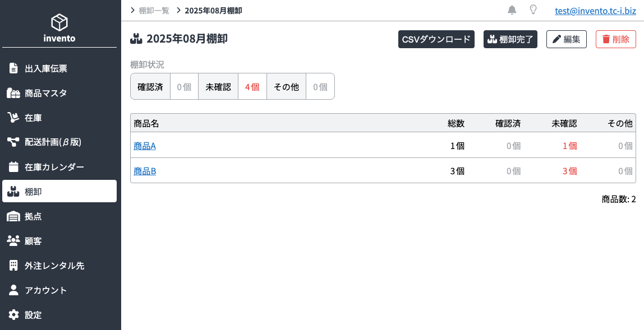Click 2025年08月棚卸 breadcrumb text
644x330 pixels.
pos(213,11)
